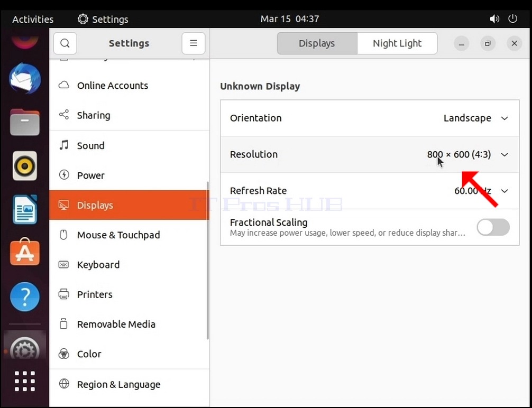Open Rhythmbox music player in dock

tap(25, 166)
